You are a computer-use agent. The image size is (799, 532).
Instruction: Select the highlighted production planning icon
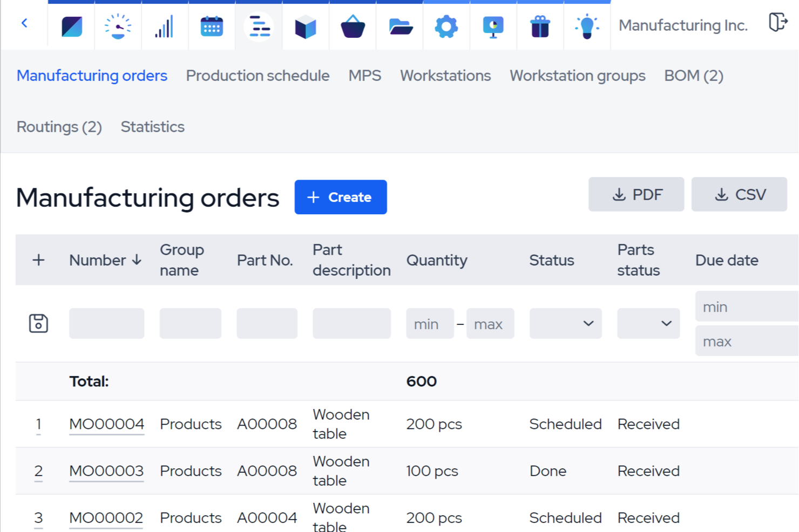[259, 25]
